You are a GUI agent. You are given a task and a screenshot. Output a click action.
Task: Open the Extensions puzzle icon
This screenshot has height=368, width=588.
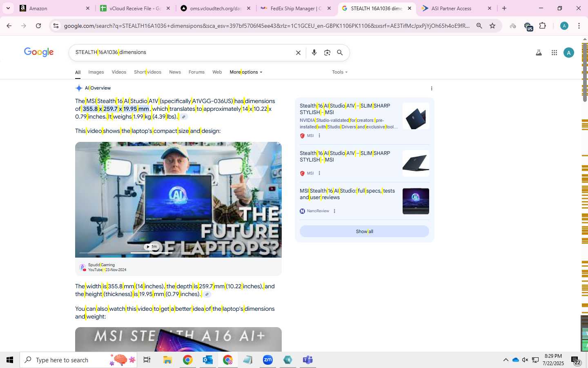(x=542, y=26)
